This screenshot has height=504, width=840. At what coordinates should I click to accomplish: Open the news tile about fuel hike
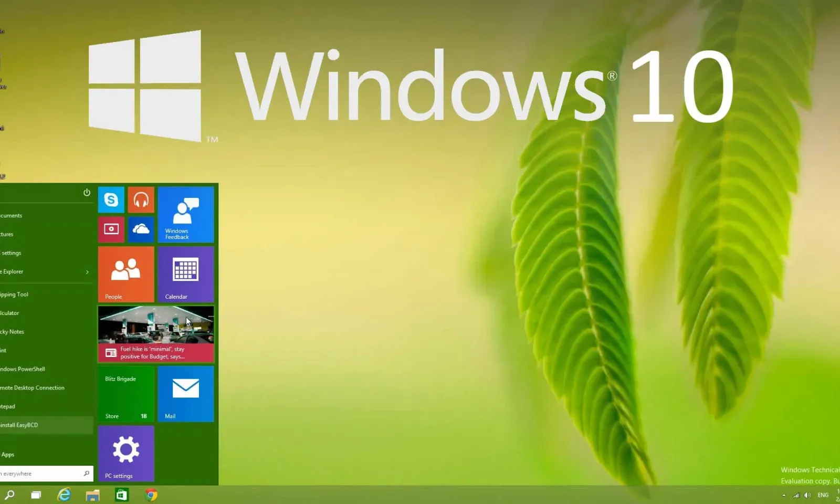[x=156, y=334]
